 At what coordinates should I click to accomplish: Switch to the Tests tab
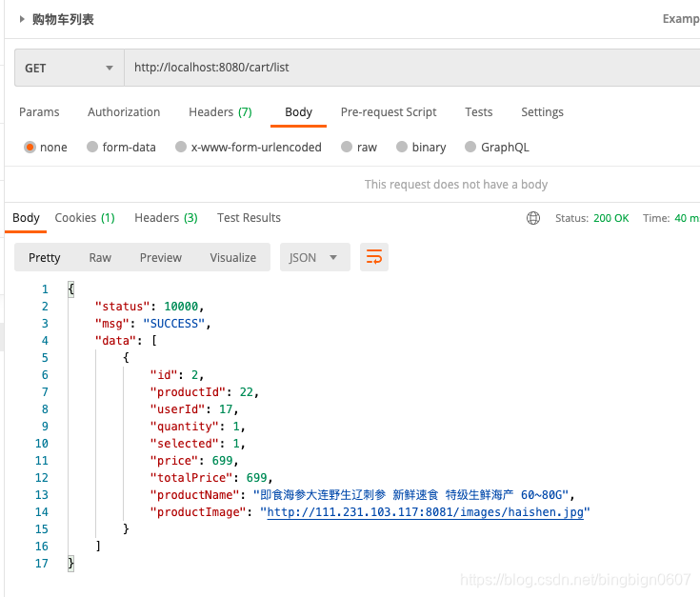tap(478, 112)
